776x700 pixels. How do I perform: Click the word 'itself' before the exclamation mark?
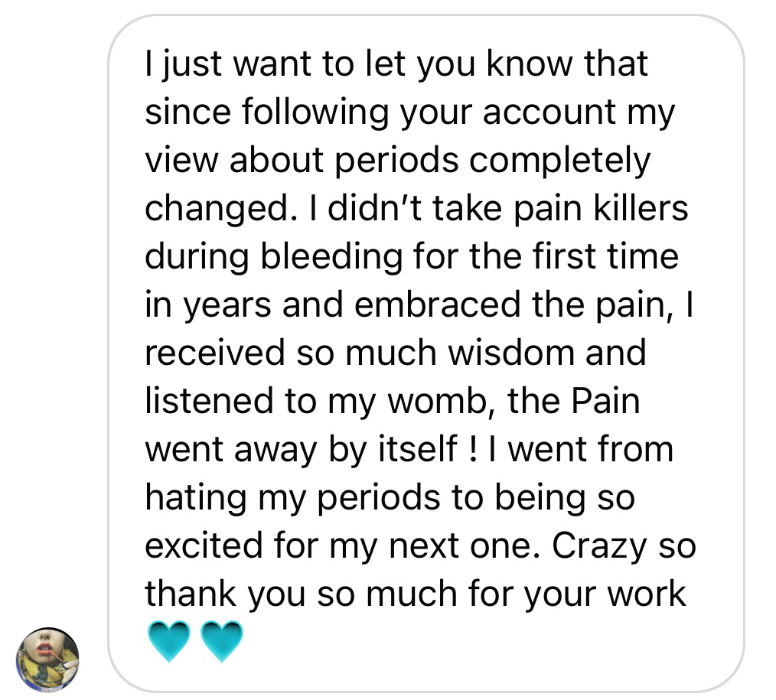(x=418, y=449)
